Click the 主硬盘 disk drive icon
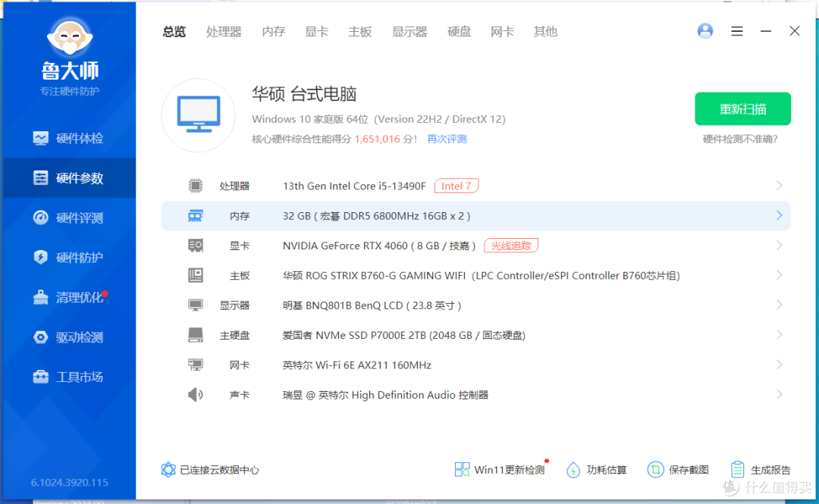This screenshot has width=819, height=504. tap(196, 335)
